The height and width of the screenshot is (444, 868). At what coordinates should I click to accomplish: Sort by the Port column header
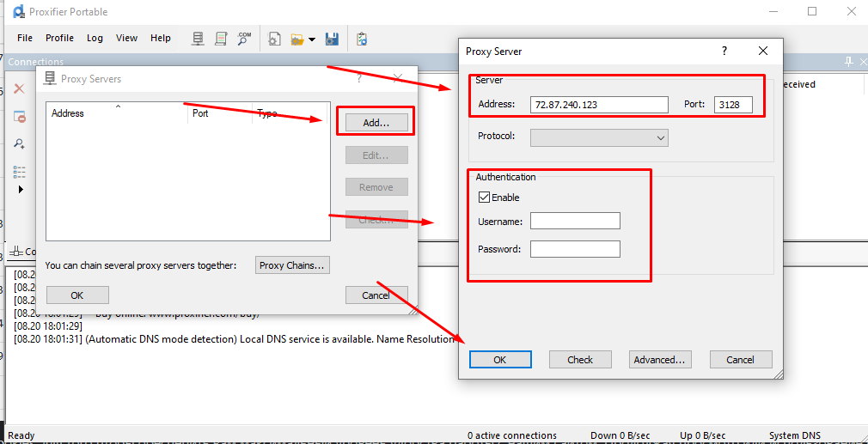click(x=220, y=113)
